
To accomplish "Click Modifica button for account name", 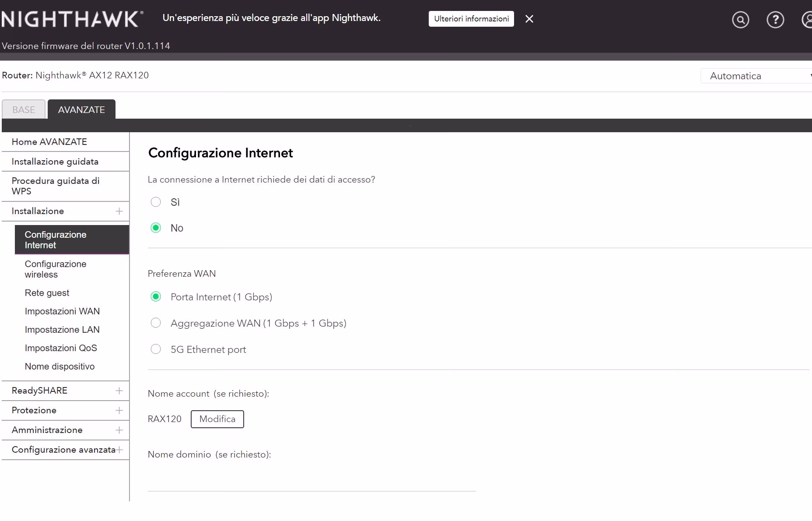I will coord(217,419).
